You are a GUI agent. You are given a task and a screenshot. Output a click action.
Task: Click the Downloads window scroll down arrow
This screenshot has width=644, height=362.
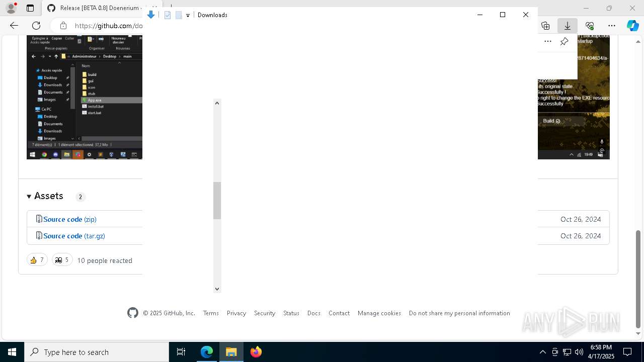tap(217, 289)
